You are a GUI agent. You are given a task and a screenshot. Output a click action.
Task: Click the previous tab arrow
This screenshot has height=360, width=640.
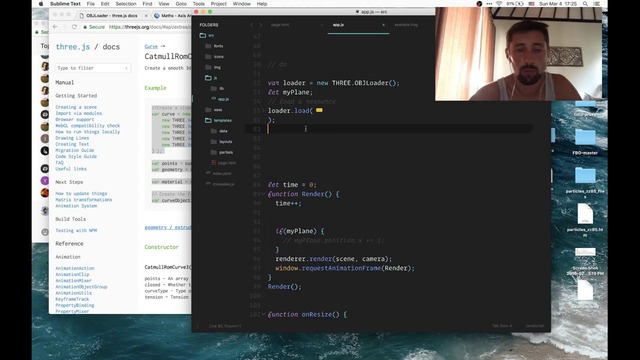251,25
